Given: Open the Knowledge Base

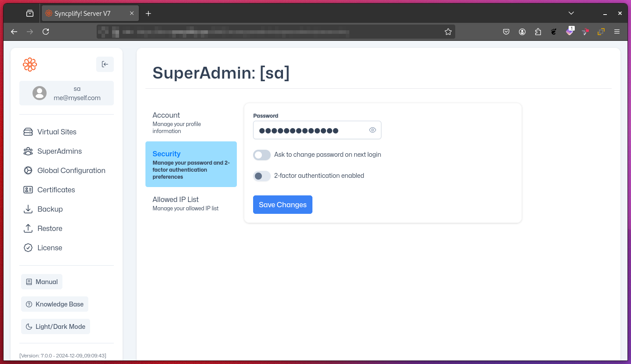Looking at the screenshot, I should [54, 304].
